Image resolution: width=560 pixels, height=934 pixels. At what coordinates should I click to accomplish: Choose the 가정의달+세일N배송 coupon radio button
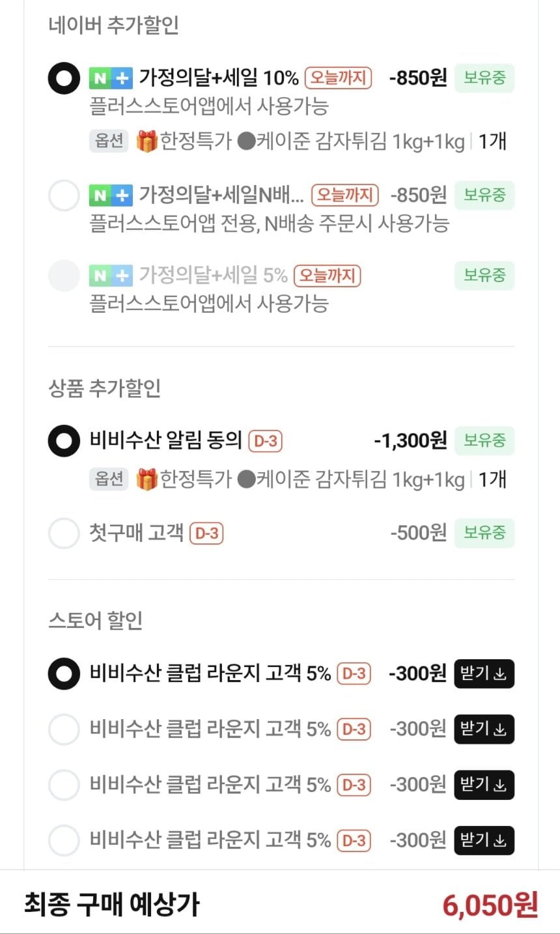tap(64, 195)
